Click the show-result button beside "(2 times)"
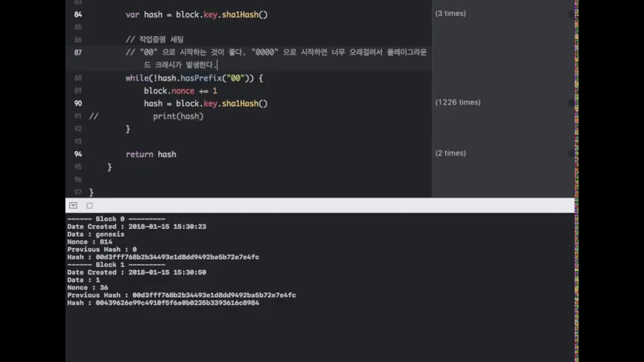The image size is (644, 362). [571, 153]
